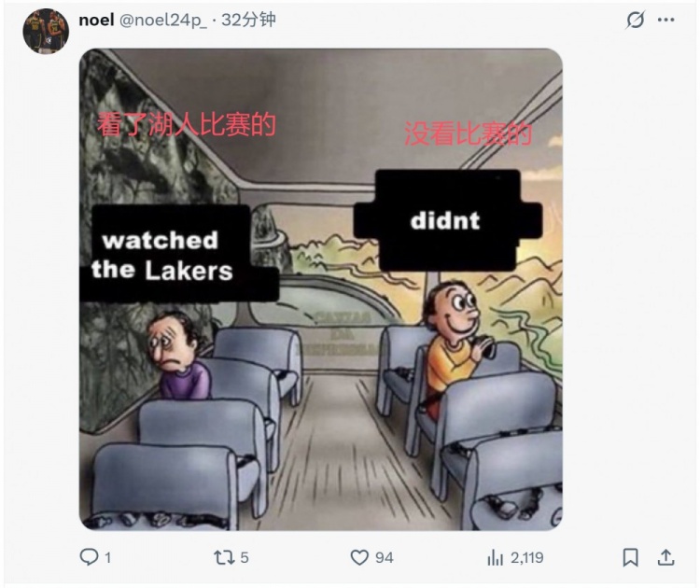Click the like count 94
Image resolution: width=700 pixels, height=588 pixels.
(x=384, y=557)
